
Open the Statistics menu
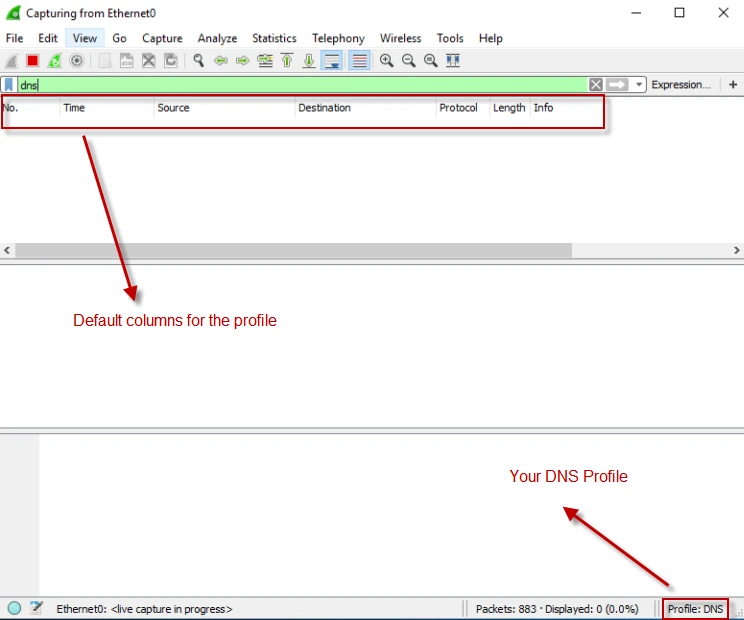tap(274, 38)
